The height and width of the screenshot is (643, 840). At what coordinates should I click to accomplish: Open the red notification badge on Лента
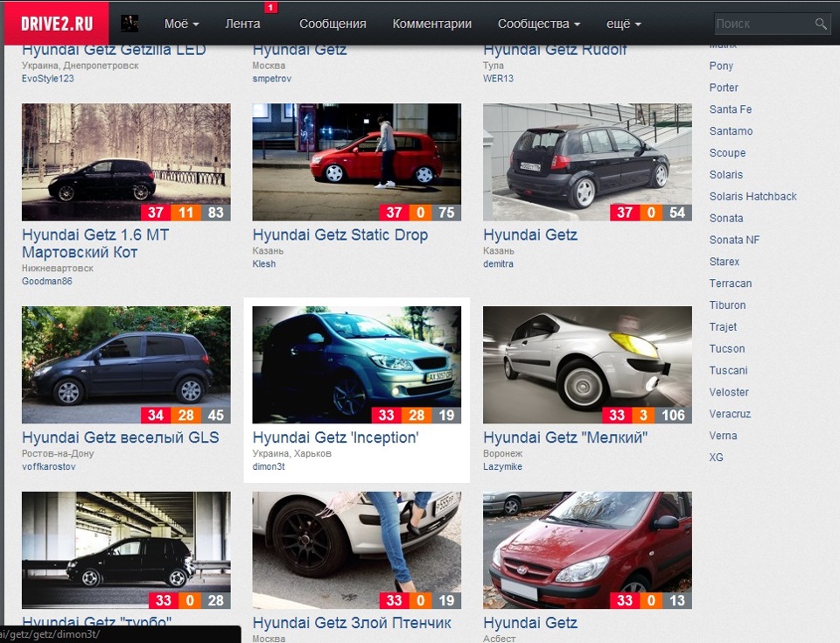point(271,8)
